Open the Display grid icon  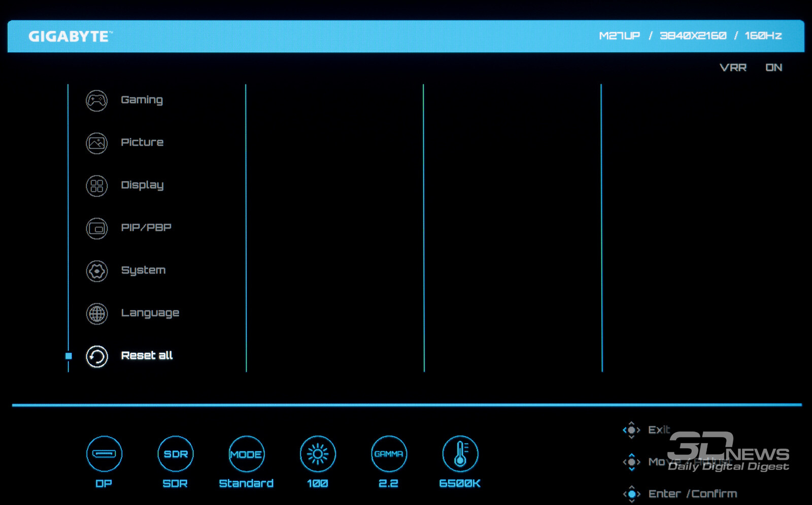click(x=96, y=186)
